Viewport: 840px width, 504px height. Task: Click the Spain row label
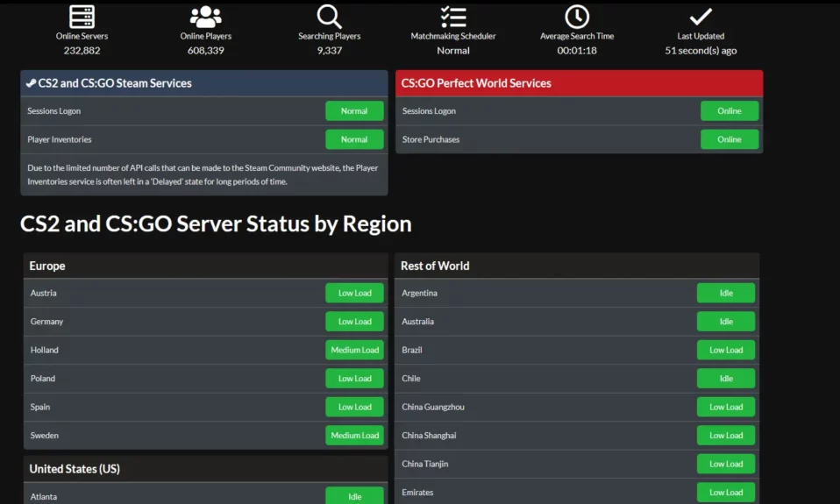click(x=40, y=407)
